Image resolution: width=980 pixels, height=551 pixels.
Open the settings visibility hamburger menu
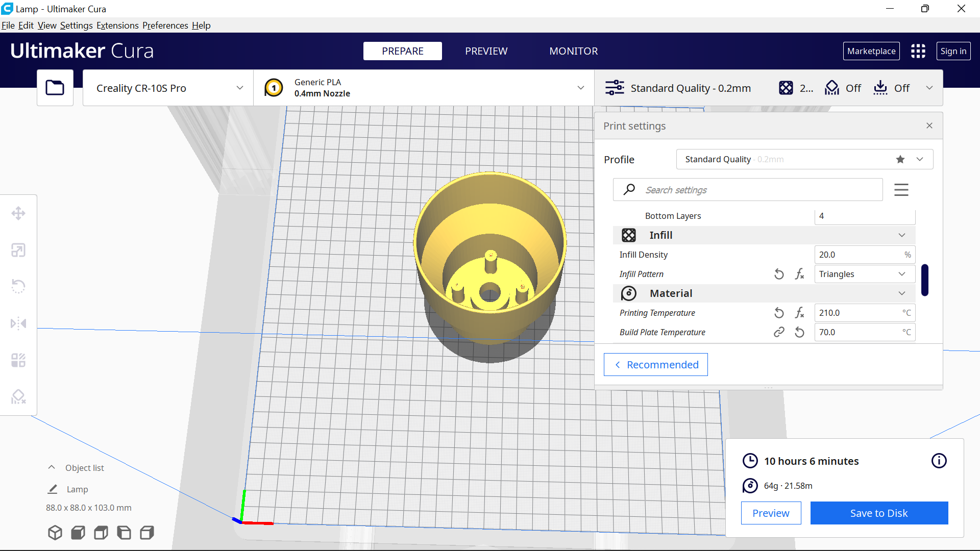pos(901,190)
